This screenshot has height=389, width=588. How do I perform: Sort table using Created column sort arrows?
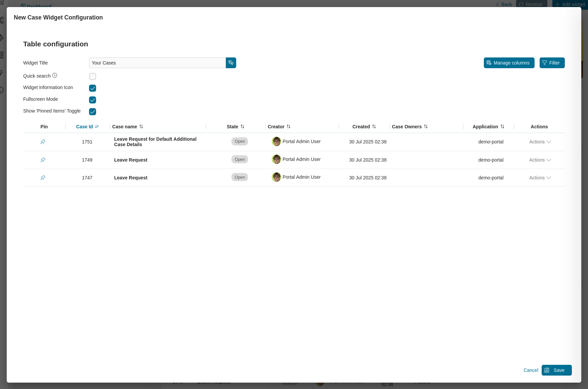click(374, 127)
